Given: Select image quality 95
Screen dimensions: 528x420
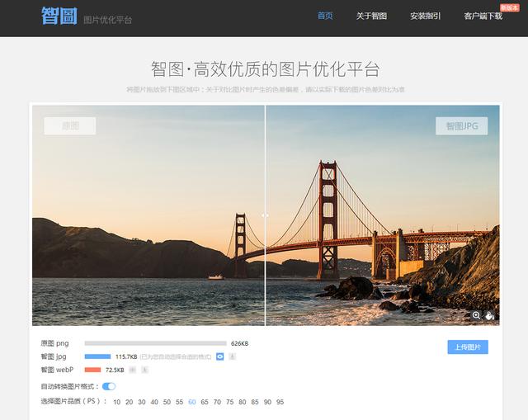Looking at the screenshot, I should (x=280, y=402).
